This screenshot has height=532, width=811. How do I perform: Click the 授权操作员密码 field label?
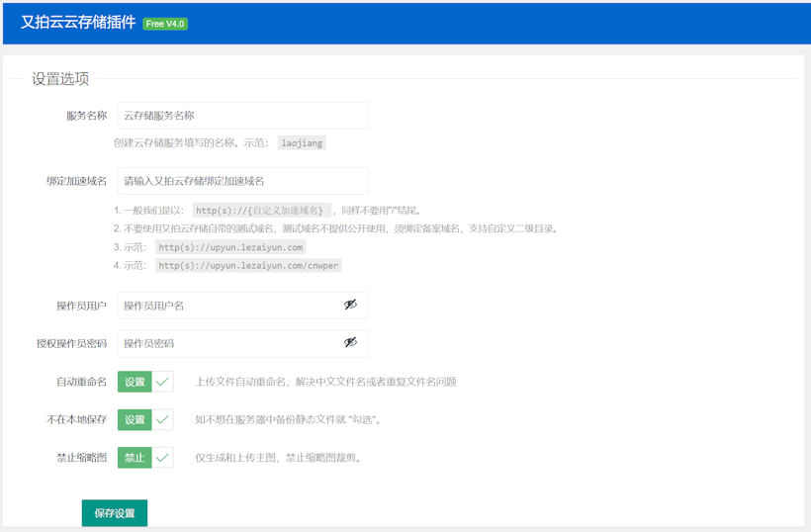coord(71,343)
